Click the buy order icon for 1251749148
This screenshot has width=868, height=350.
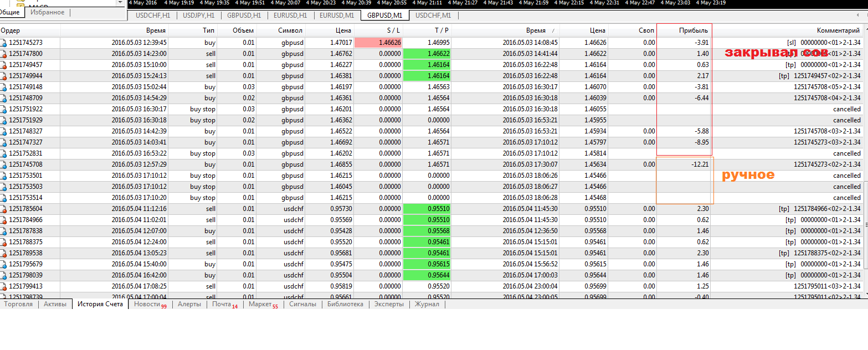click(4, 87)
